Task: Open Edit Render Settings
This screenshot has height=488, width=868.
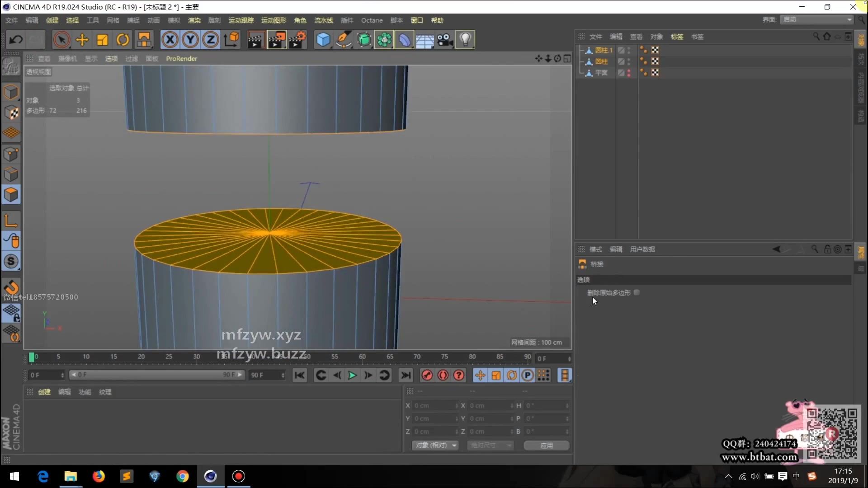Action: pyautogui.click(x=297, y=40)
